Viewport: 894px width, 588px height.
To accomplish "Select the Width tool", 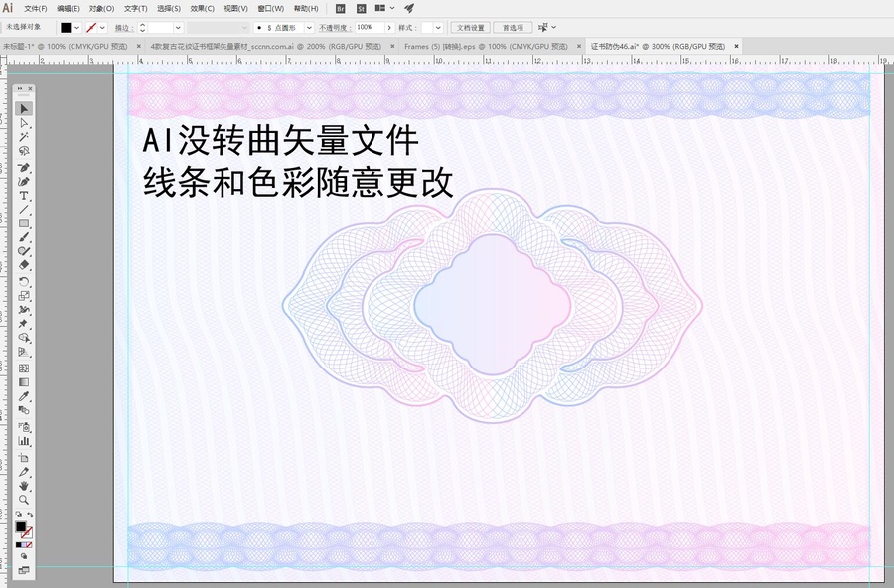I will tap(24, 310).
